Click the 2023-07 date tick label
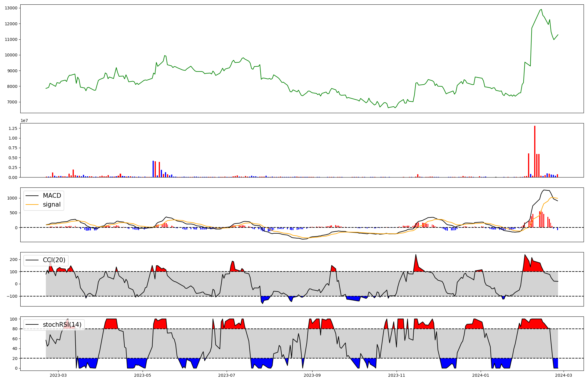The height and width of the screenshot is (382, 588). click(227, 375)
